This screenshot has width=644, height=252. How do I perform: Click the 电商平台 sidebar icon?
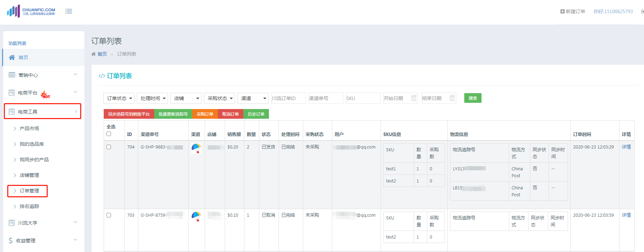pos(12,93)
